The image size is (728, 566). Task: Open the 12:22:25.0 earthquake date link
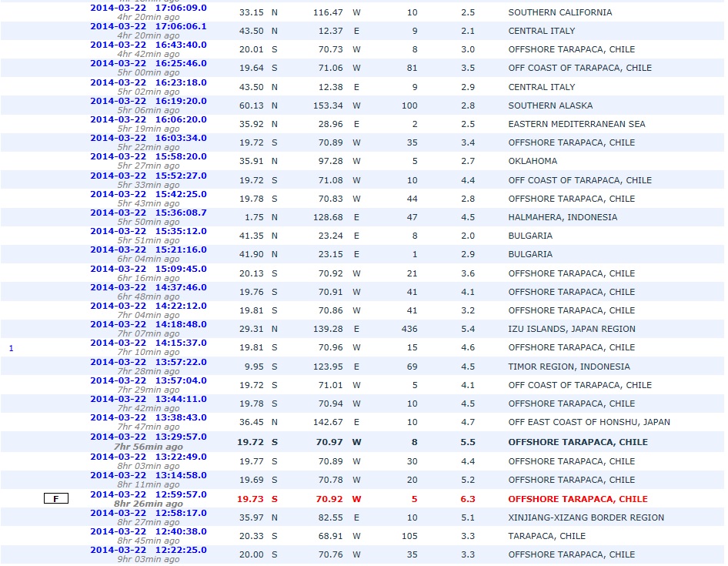click(x=149, y=551)
